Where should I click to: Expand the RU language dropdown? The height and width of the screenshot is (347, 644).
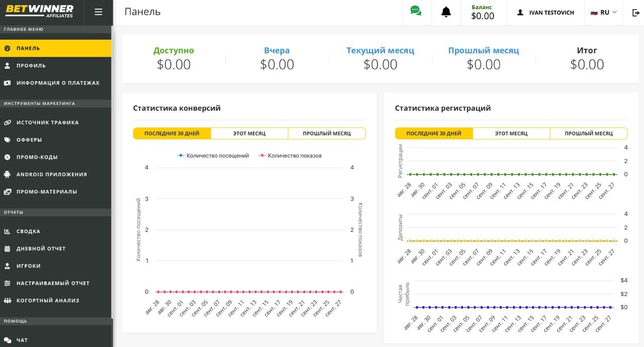tap(604, 13)
